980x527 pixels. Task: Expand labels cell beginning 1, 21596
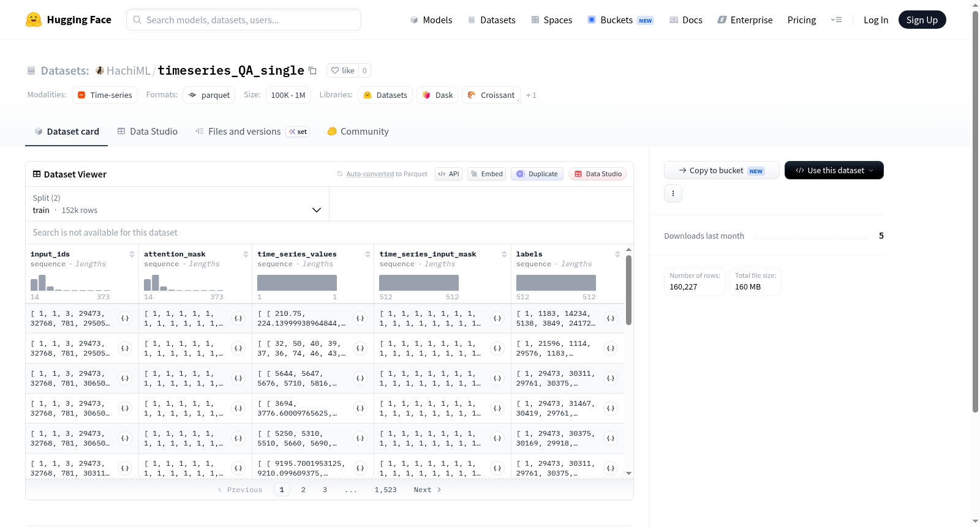point(611,348)
